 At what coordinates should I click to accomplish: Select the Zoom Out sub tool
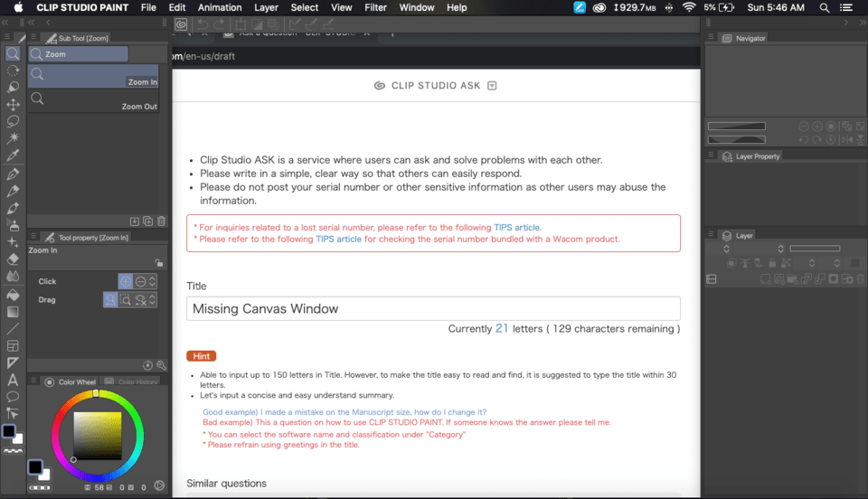[x=93, y=101]
